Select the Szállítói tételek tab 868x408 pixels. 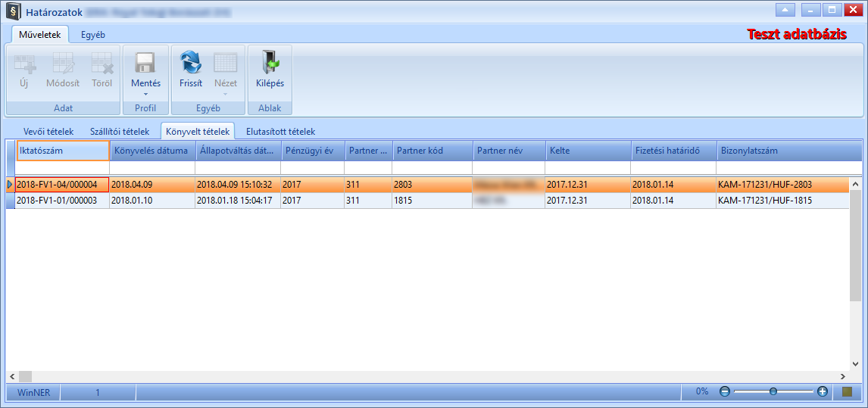click(120, 132)
